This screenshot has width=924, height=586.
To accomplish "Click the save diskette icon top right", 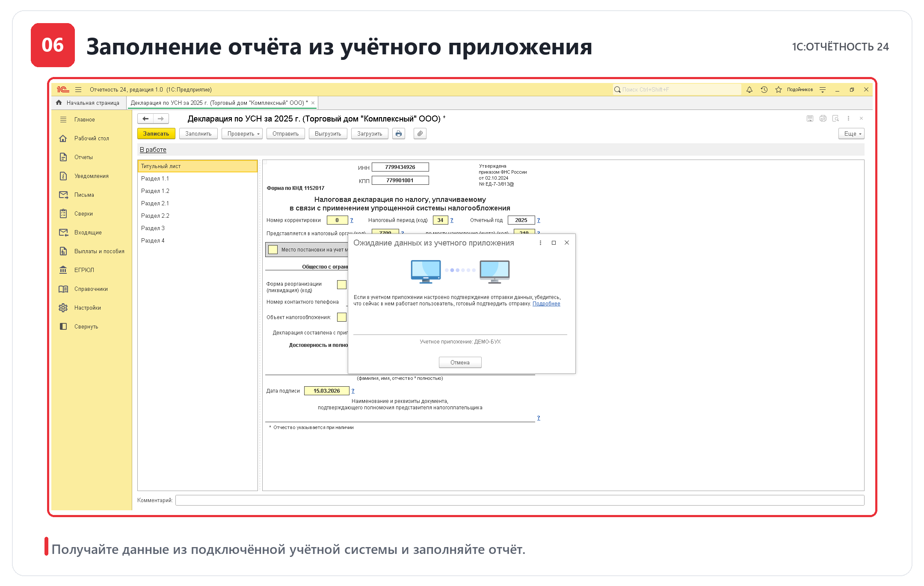I will pos(810,118).
